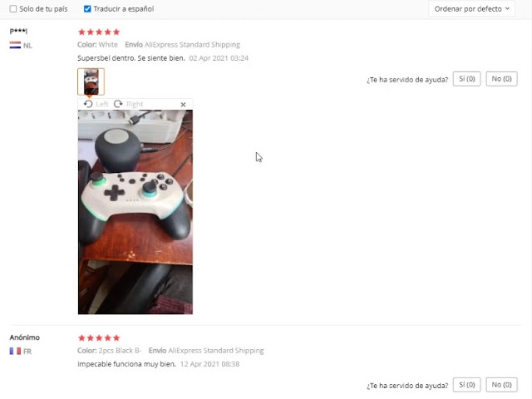Uncheck Traducir a español checkbox
532x399 pixels.
pyautogui.click(x=87, y=9)
